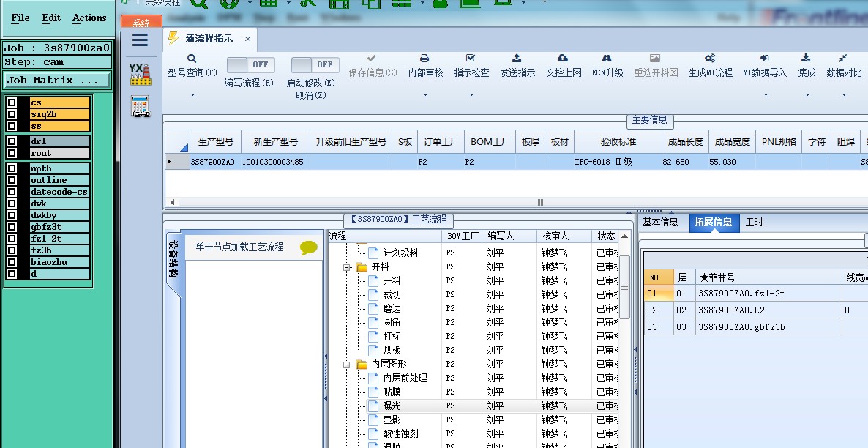Select the 酸性蚀刻 process step

401,433
